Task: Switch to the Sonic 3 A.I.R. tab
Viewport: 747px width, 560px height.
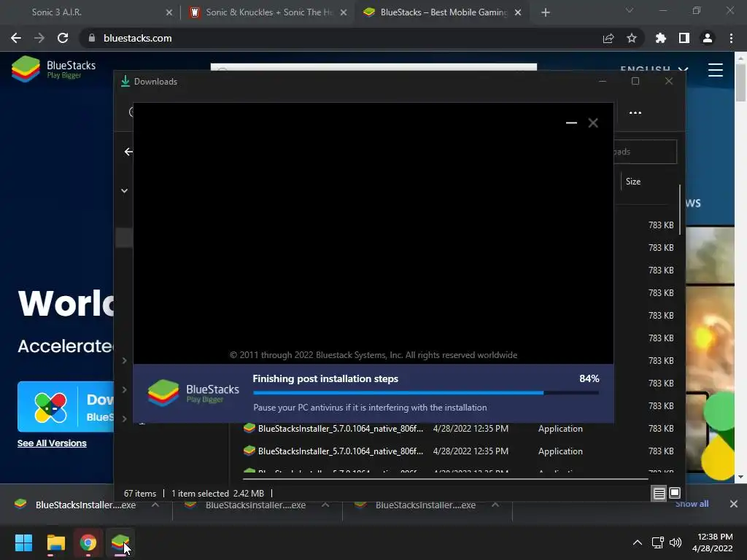Action: (x=89, y=12)
